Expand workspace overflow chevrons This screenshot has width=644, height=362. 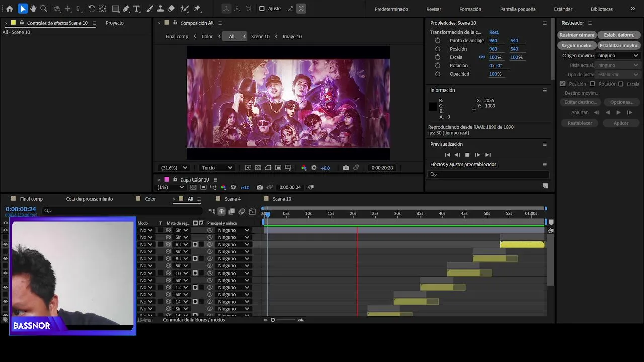click(633, 9)
